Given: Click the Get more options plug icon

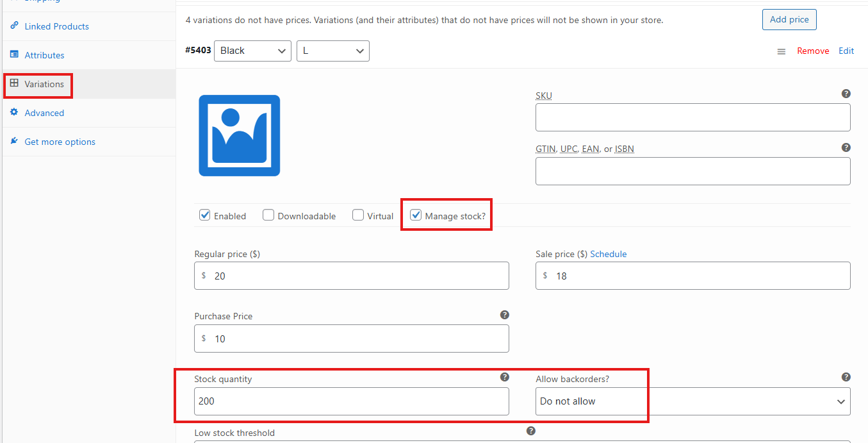Looking at the screenshot, I should [x=14, y=141].
